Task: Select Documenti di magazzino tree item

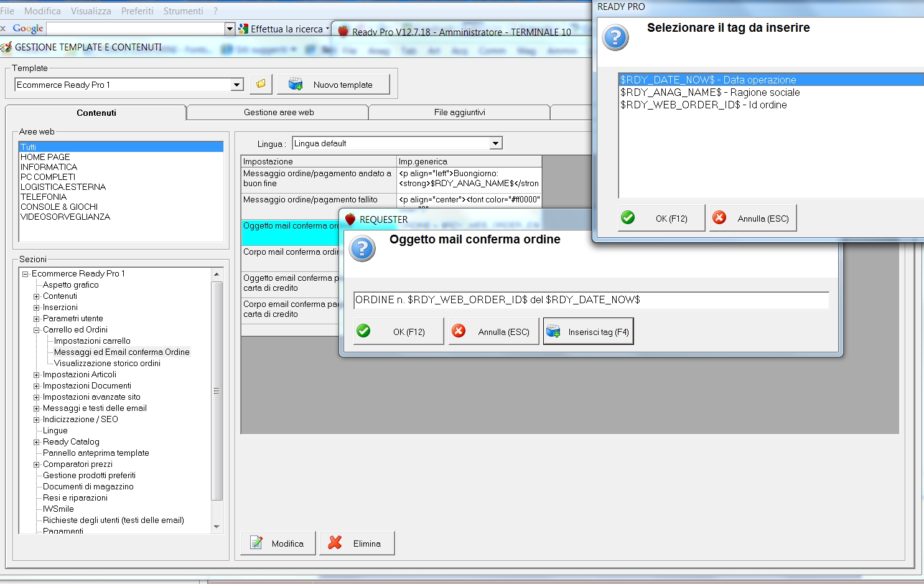Action: pyautogui.click(x=88, y=486)
